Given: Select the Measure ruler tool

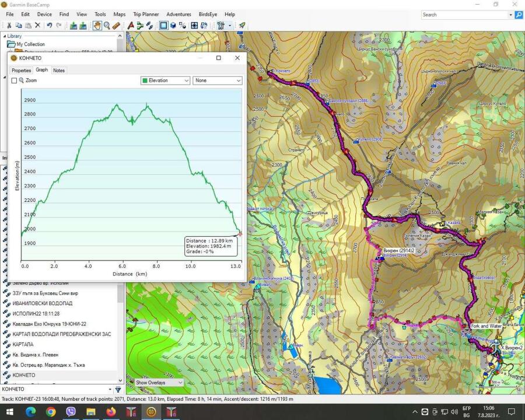Looking at the screenshot, I should click(x=116, y=26).
